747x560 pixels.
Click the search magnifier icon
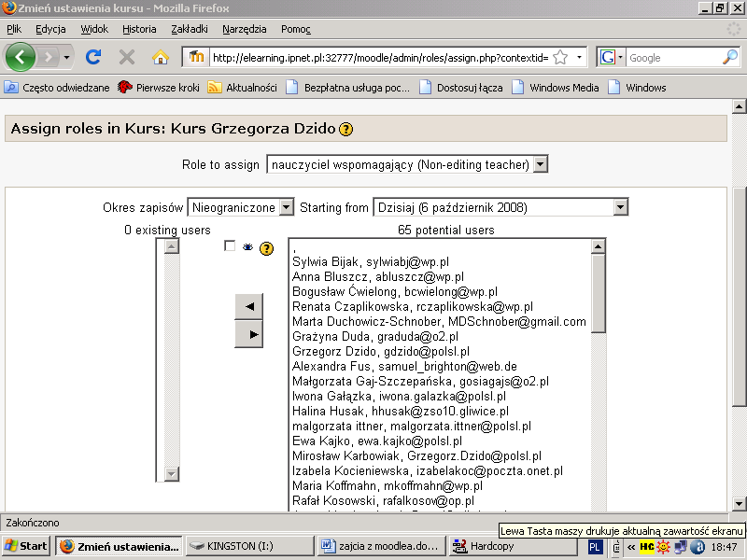click(x=730, y=58)
